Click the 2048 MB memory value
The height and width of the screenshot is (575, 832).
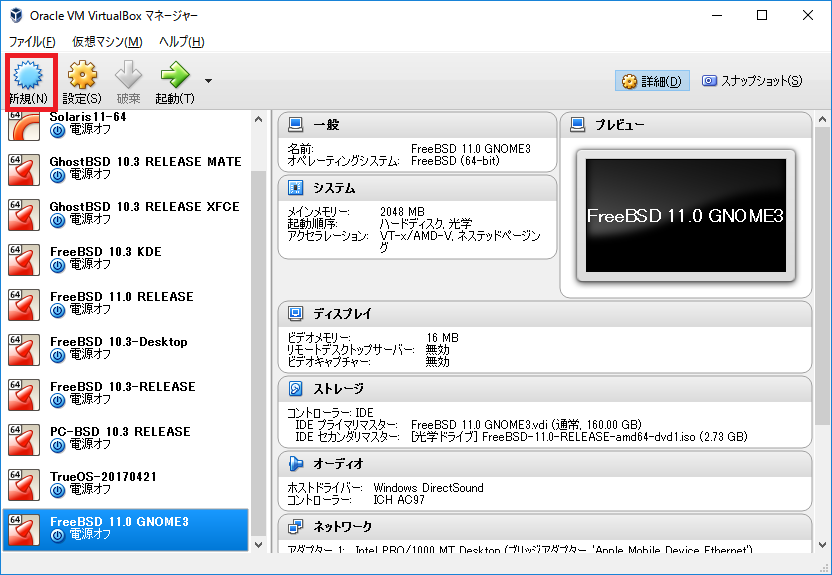402,212
